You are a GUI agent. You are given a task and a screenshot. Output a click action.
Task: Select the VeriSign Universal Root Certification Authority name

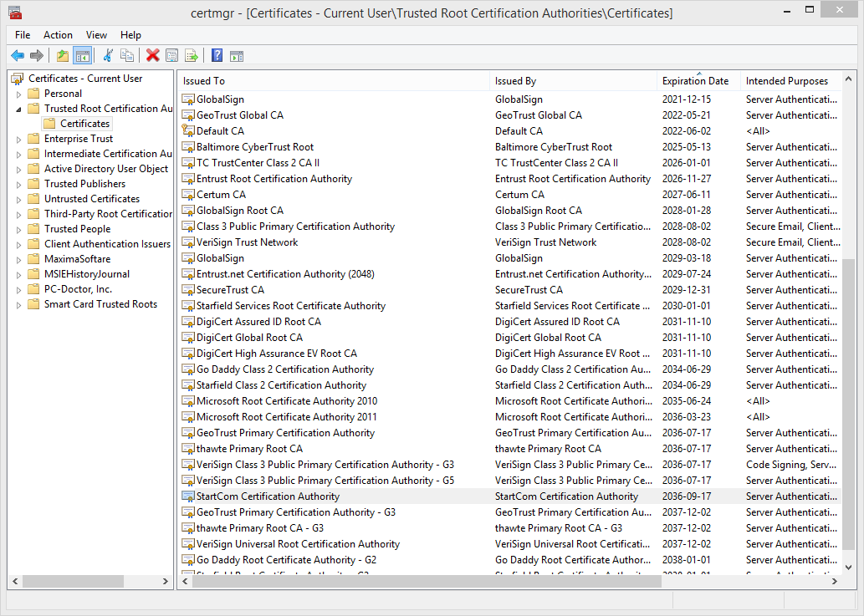point(298,544)
